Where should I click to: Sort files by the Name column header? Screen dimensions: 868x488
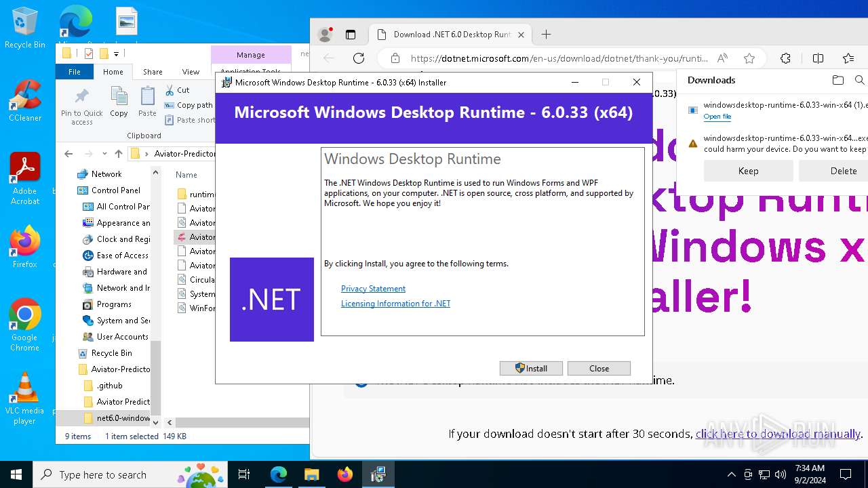click(x=186, y=174)
